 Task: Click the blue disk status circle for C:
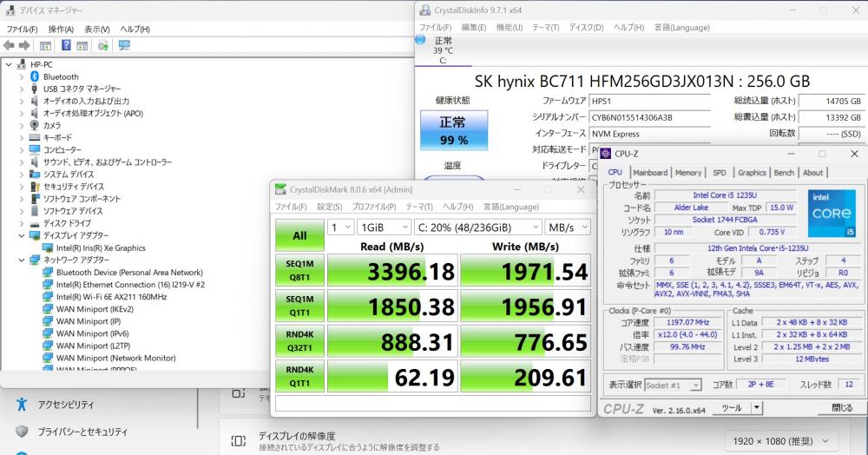pos(421,39)
